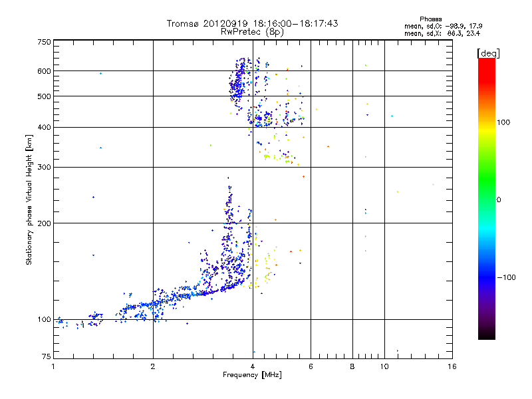Click the '100' y-axis label
Screen dimensions: 532x399
(45, 320)
